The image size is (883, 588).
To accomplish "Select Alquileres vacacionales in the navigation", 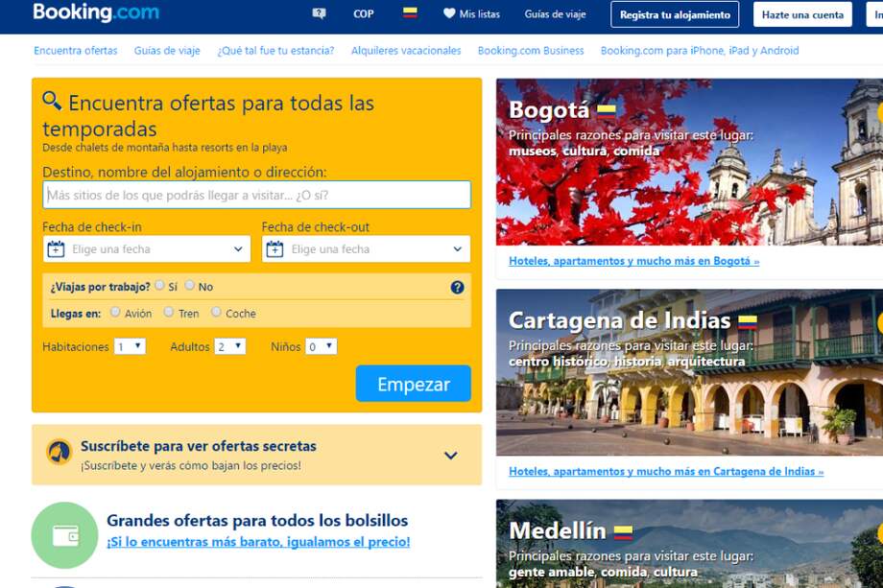I will pyautogui.click(x=408, y=50).
